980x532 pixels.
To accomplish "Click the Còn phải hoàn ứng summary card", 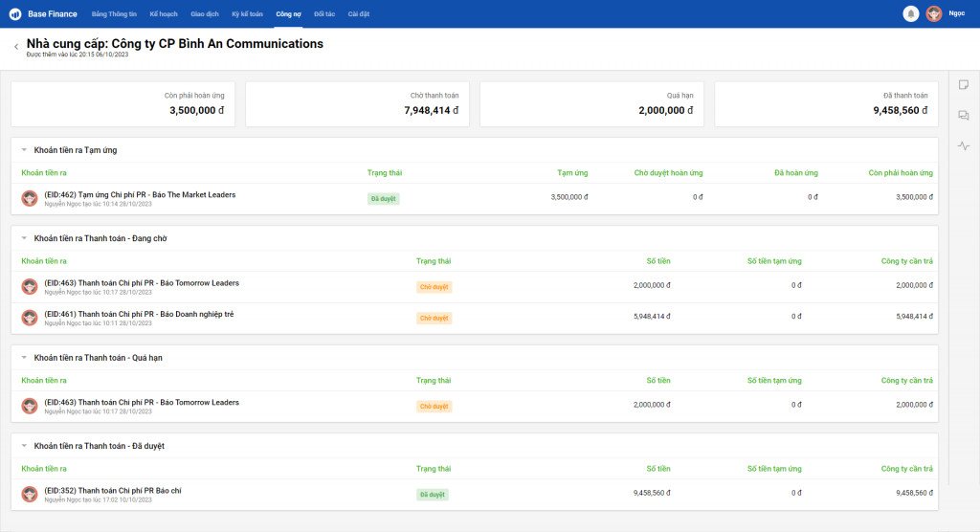I will pos(123,103).
